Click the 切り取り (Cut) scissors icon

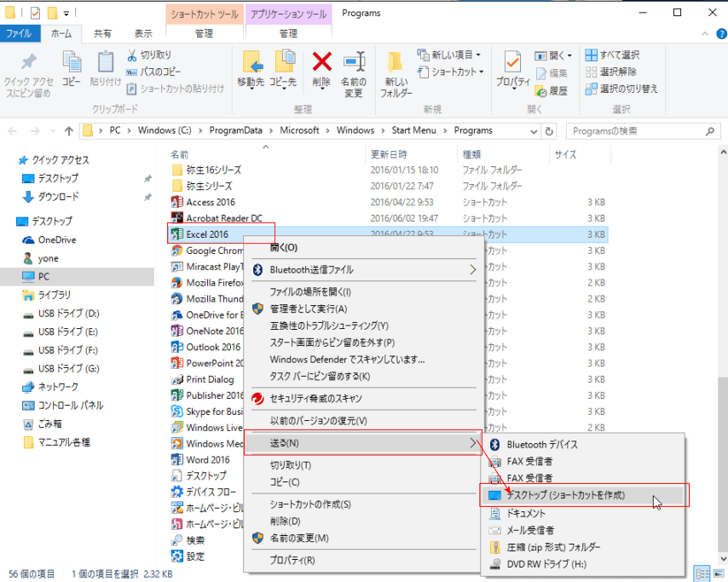[131, 54]
